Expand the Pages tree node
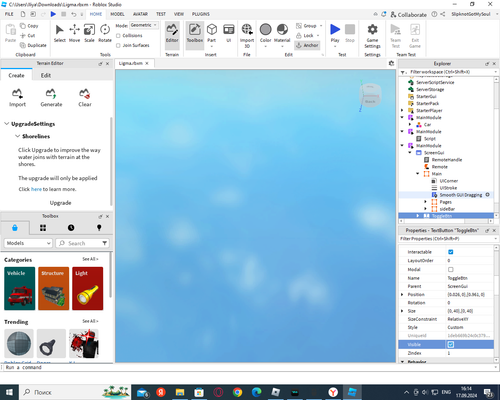500x400 pixels. click(x=425, y=202)
